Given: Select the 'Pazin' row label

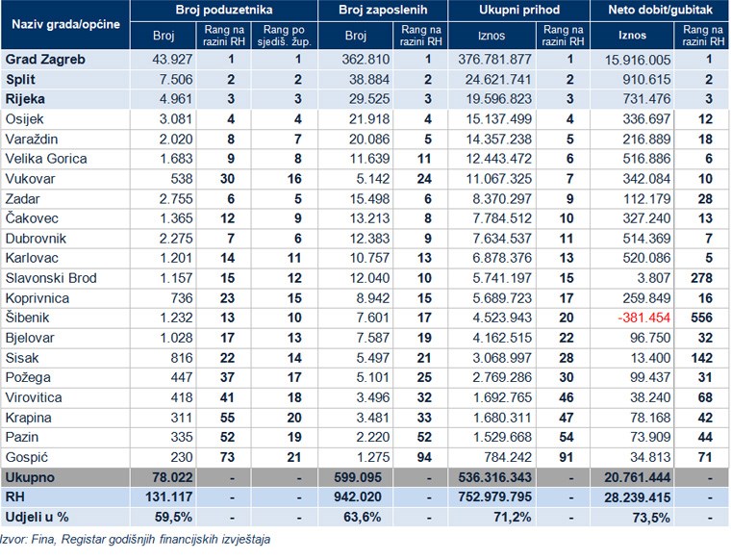Looking at the screenshot, I should coord(22,438).
